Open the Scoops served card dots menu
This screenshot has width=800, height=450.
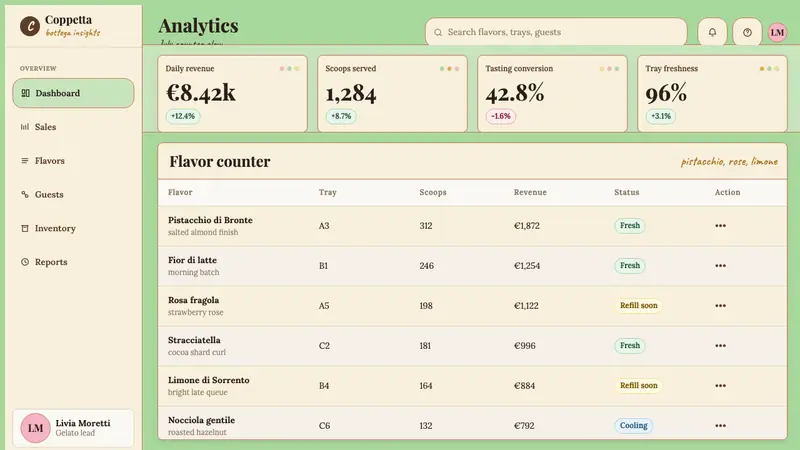449,68
